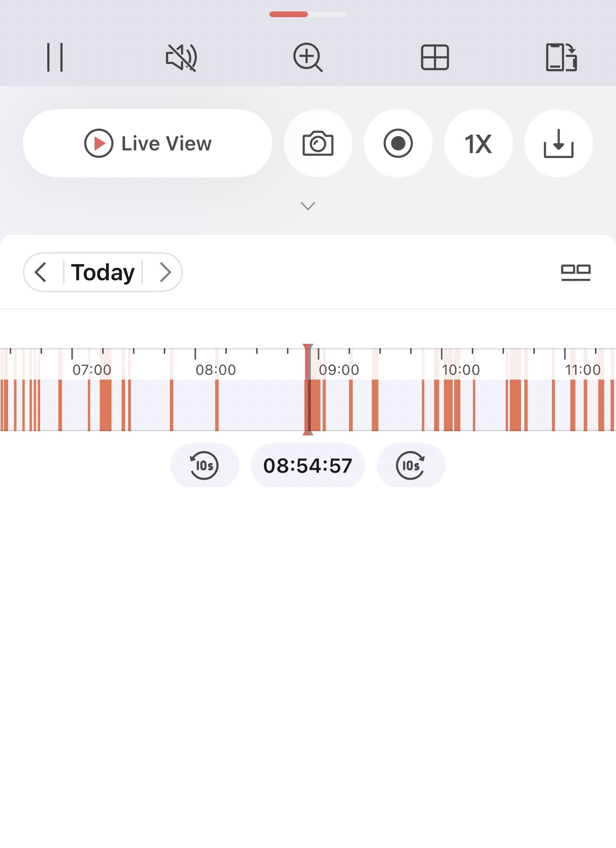Go to the previous day
The width and height of the screenshot is (616, 848).
point(42,272)
